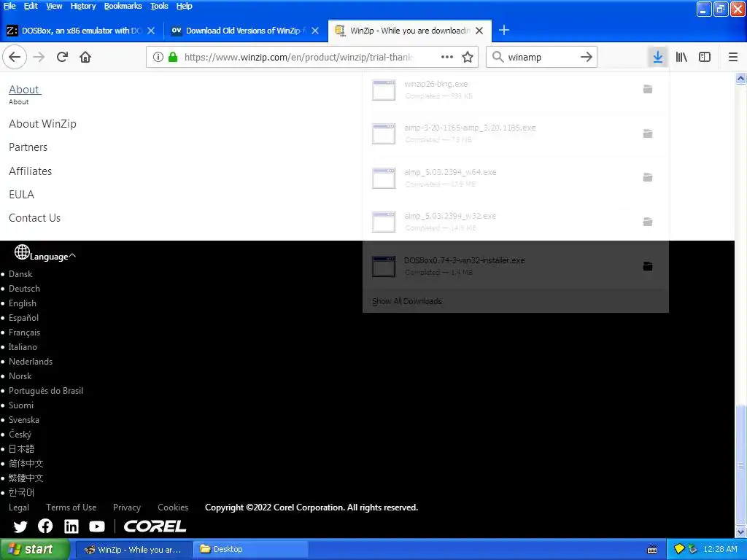Screen dimensions: 747x560
Task: Open the Privacy footer link
Action: coord(127,507)
